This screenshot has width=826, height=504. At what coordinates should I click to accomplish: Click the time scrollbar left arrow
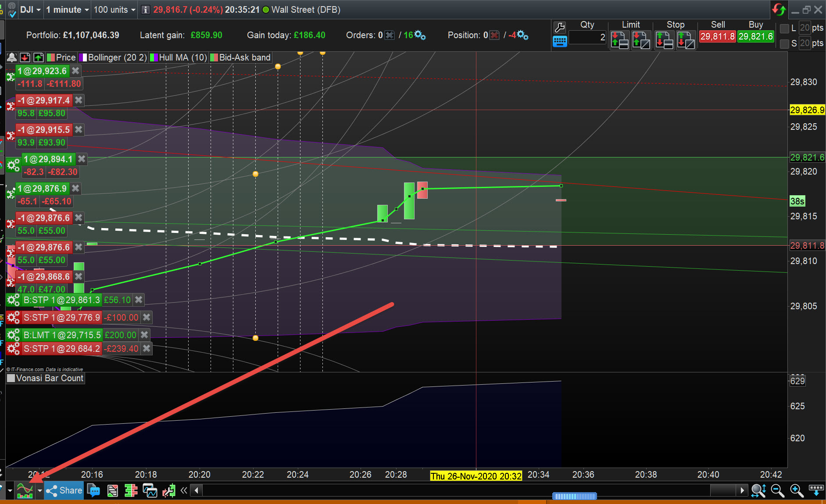[x=197, y=490]
